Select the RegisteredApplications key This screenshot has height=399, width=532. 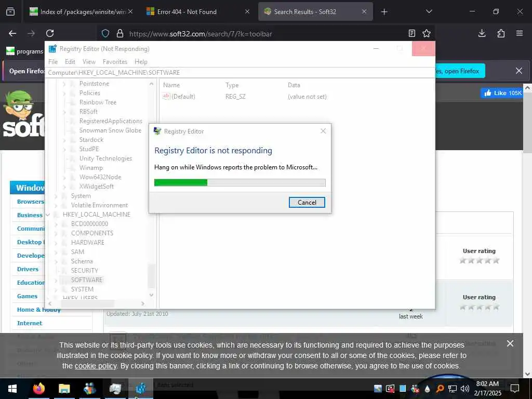point(111,121)
